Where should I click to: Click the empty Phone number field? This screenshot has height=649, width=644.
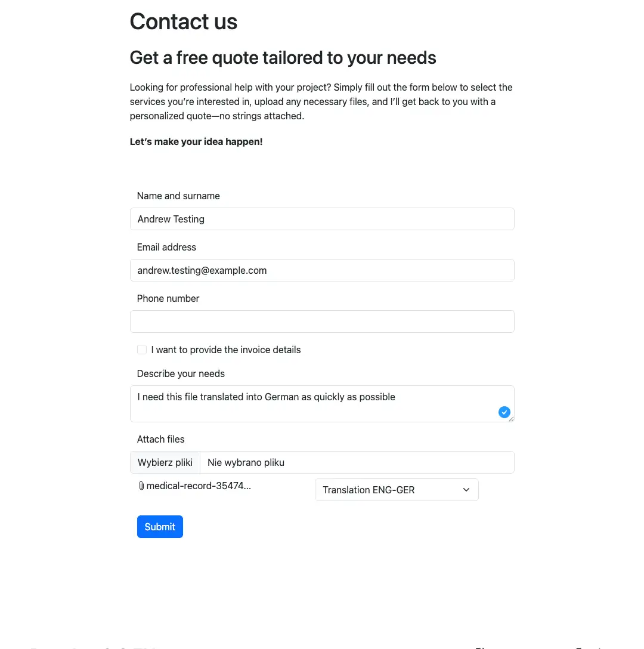pyautogui.click(x=322, y=322)
